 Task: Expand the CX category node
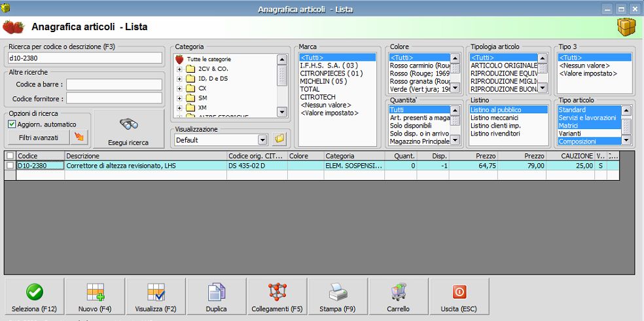click(179, 89)
